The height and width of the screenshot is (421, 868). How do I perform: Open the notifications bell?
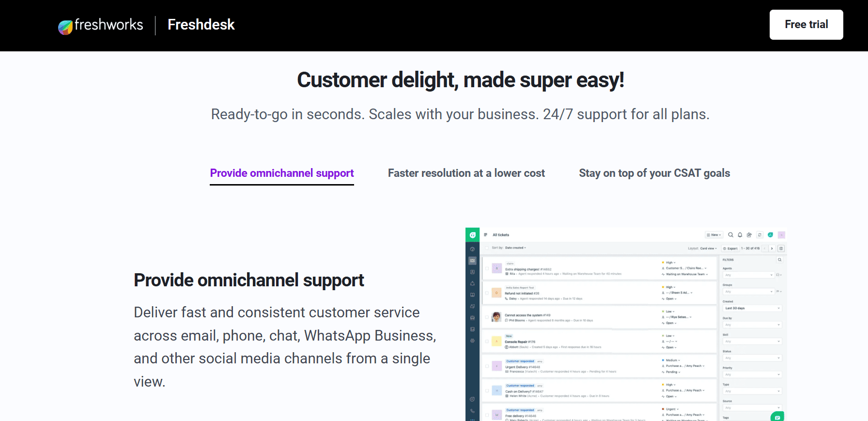tap(739, 234)
